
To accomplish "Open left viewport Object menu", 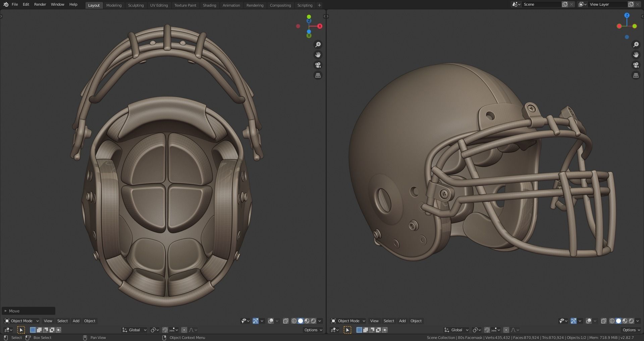I will (90, 321).
